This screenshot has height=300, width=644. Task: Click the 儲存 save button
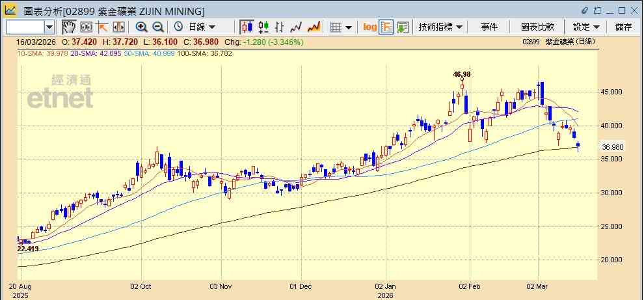623,27
